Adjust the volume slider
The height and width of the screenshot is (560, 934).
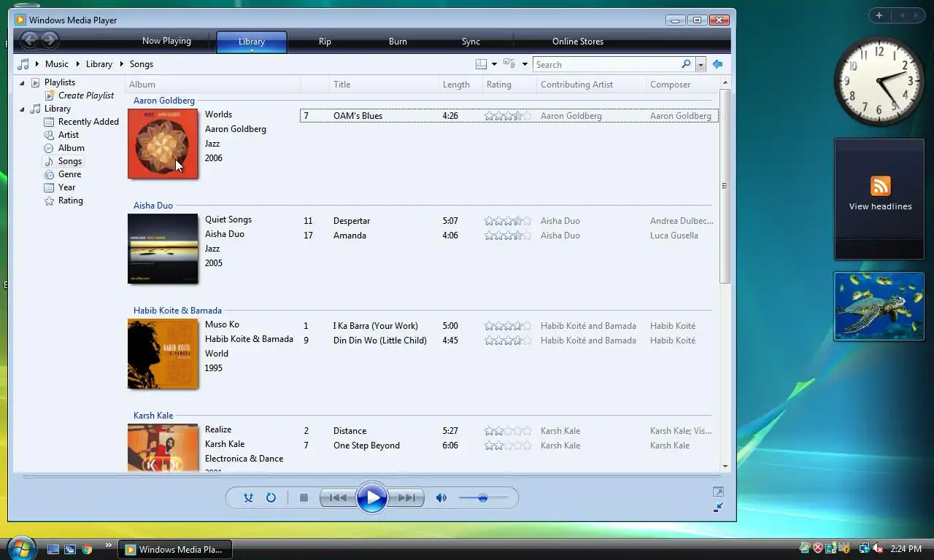click(x=483, y=498)
